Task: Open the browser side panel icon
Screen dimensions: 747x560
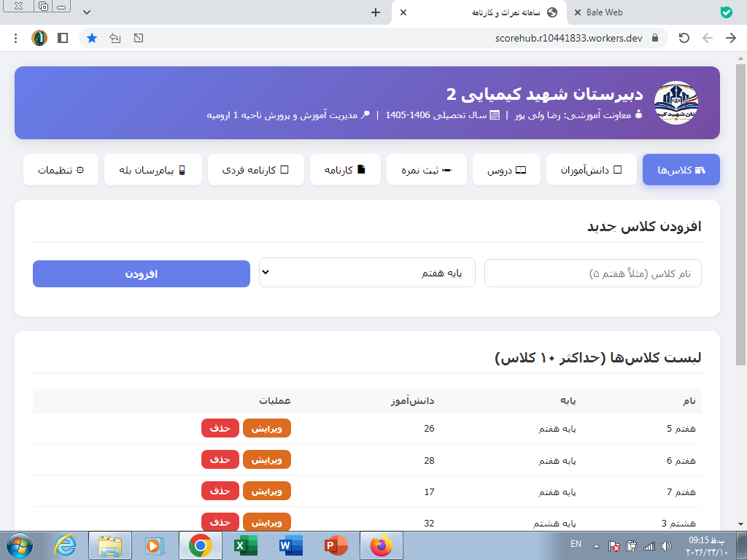Action: pos(63,38)
